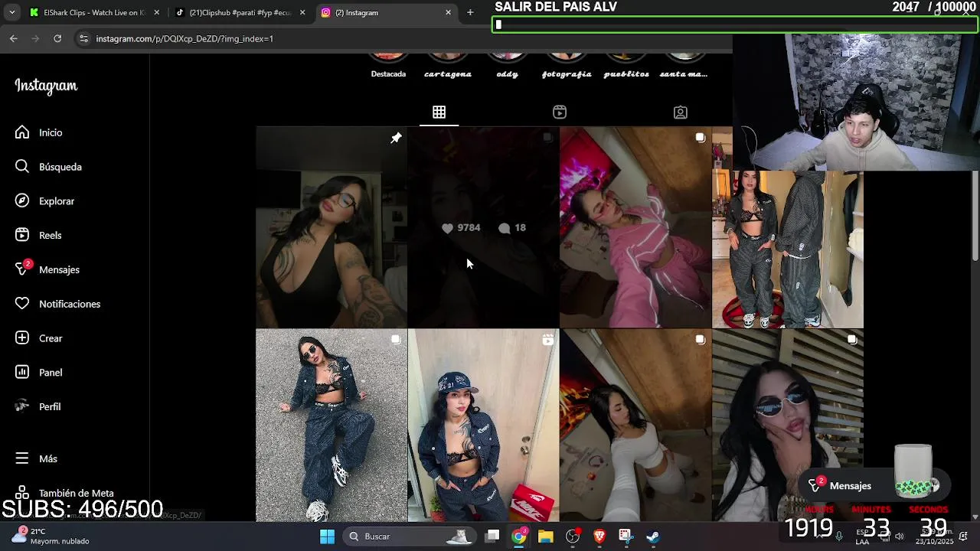Reload the Instagram page
Image resolution: width=980 pixels, height=551 pixels.
coord(57,38)
